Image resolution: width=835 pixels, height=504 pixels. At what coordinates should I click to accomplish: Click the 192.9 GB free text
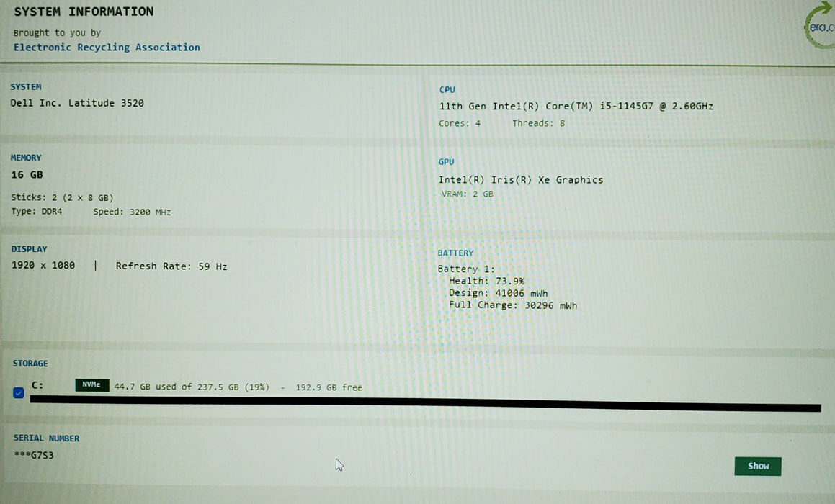tap(329, 387)
